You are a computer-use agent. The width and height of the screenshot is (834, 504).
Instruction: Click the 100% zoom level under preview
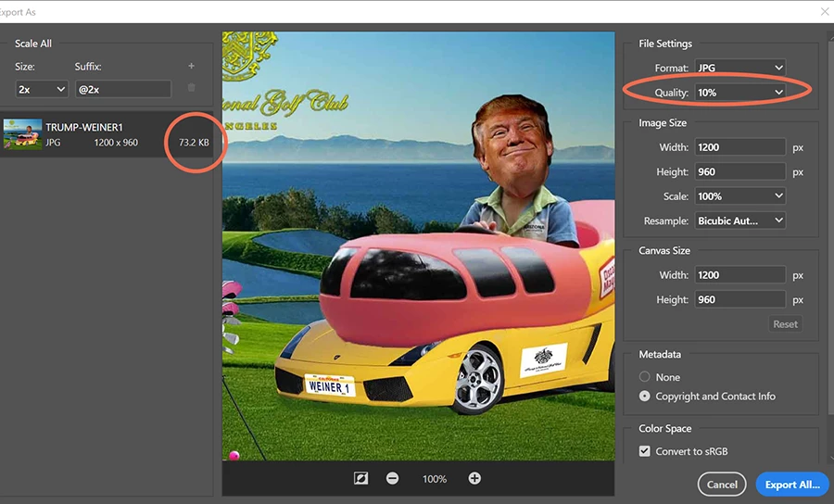434,479
